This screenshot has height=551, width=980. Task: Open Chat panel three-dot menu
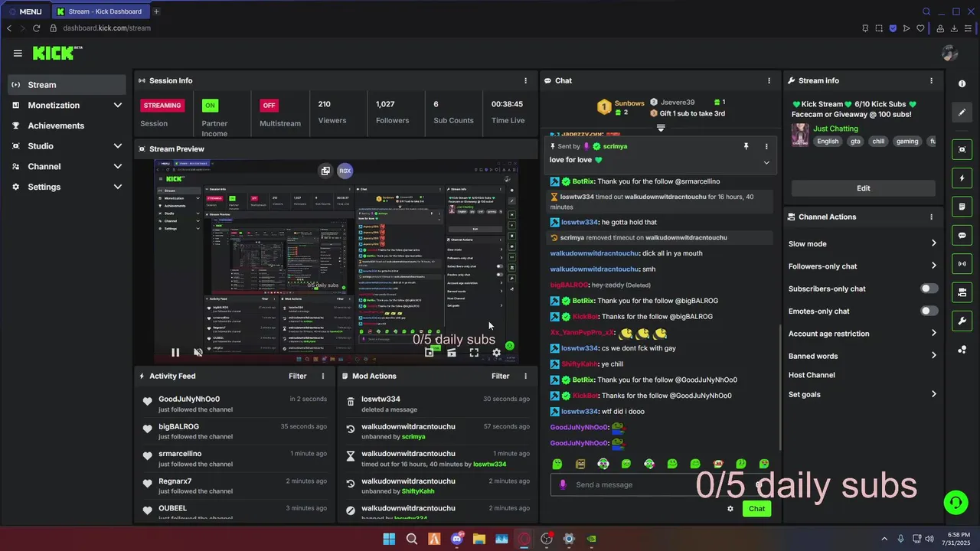(769, 80)
